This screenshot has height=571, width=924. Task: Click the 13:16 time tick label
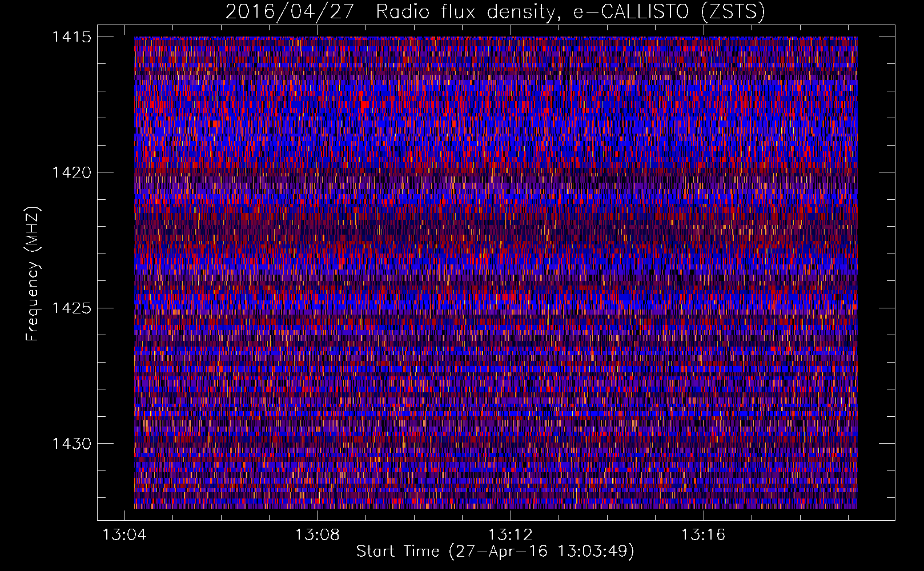click(x=703, y=534)
